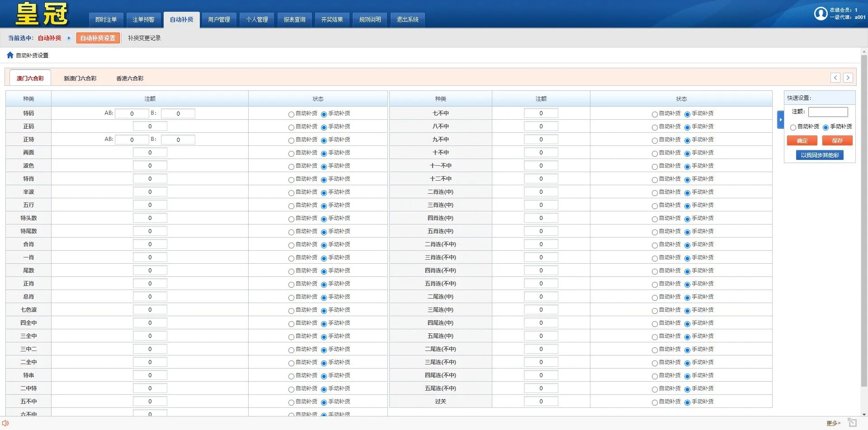The width and height of the screenshot is (868, 430).
Task: Click the 正特 B amount input field
Action: [178, 140]
